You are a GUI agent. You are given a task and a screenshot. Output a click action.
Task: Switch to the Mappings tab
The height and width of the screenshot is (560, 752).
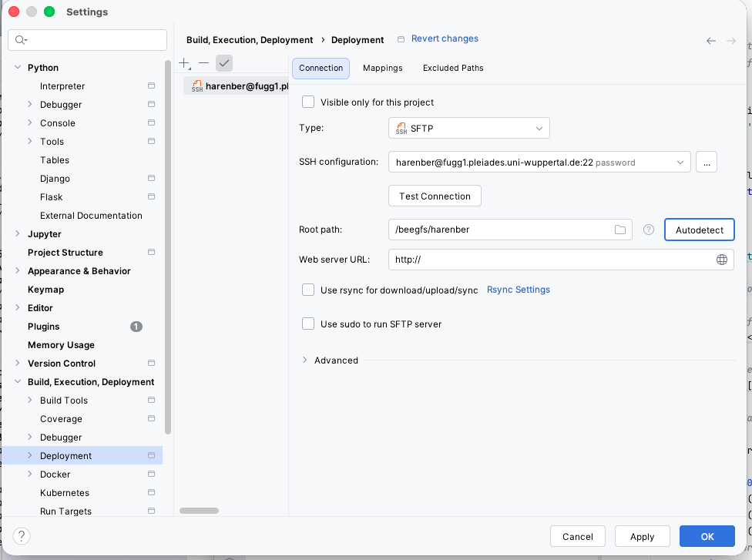click(382, 69)
